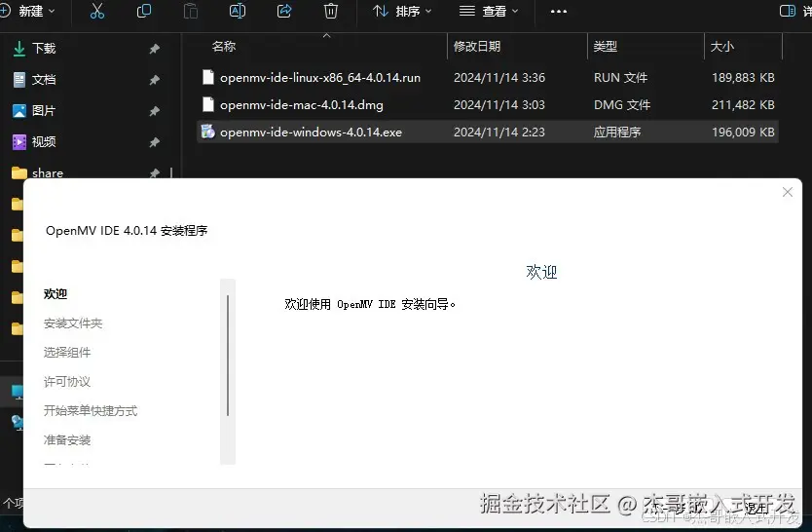Unpin 图片 using its pin icon
Image resolution: width=812 pixels, height=532 pixels.
pos(155,111)
